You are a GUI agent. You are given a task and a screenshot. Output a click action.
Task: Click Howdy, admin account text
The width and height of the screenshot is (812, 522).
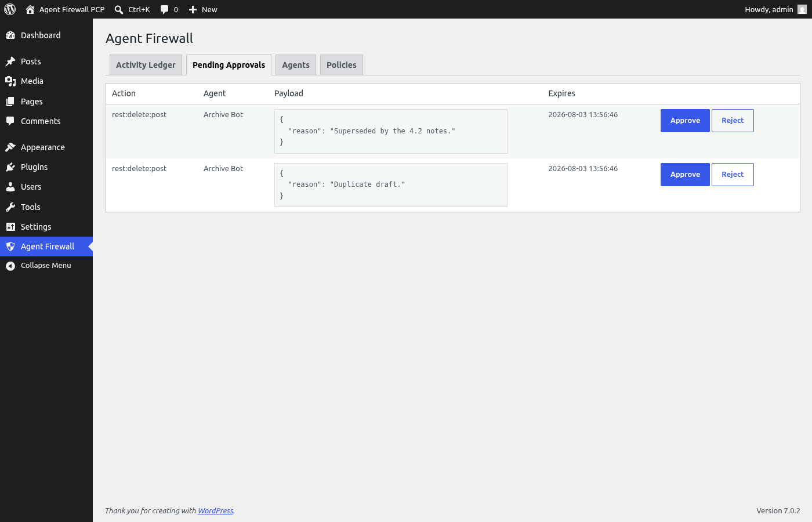[769, 9]
